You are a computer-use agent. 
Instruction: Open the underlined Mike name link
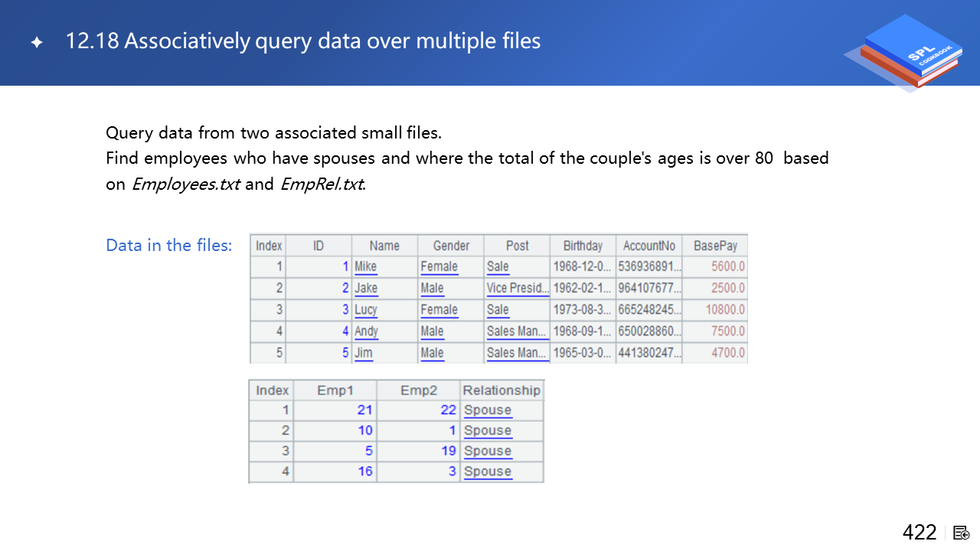point(366,267)
